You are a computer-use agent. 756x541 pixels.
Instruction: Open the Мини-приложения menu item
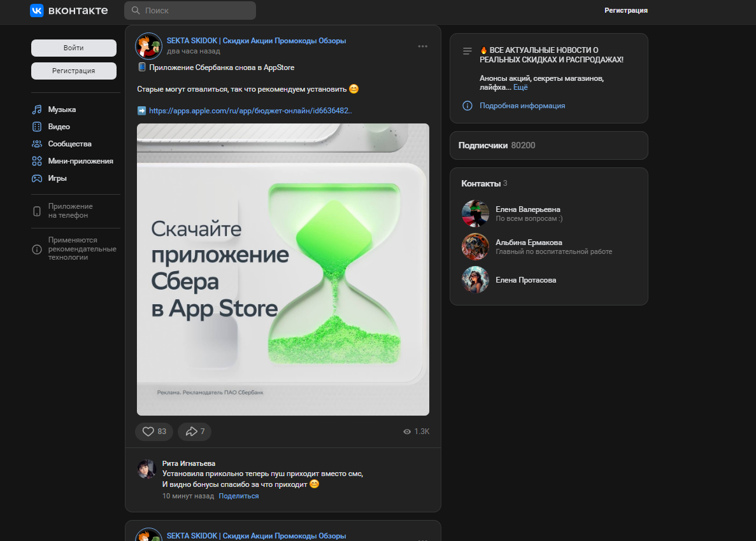tap(80, 161)
